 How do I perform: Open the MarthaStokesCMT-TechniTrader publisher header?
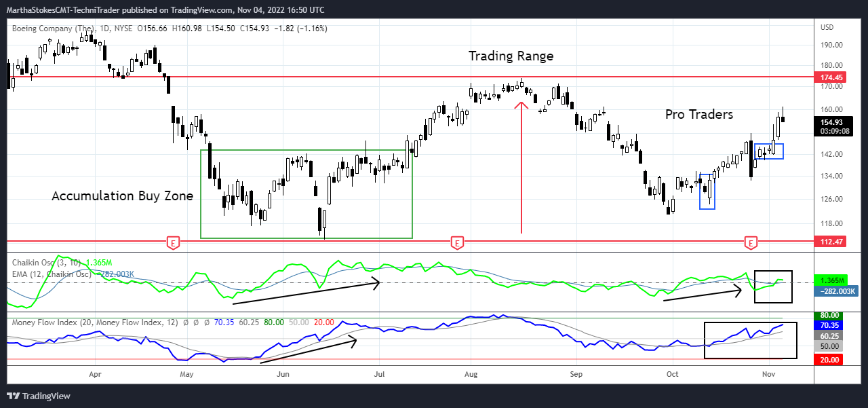pyautogui.click(x=165, y=10)
